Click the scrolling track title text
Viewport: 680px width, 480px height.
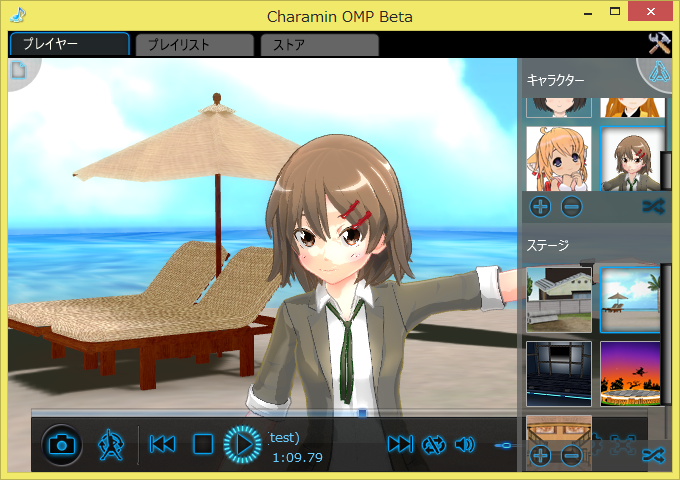tap(284, 438)
